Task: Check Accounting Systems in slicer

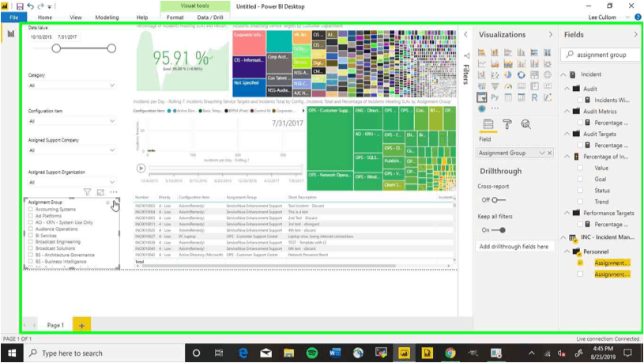Action: (x=30, y=210)
